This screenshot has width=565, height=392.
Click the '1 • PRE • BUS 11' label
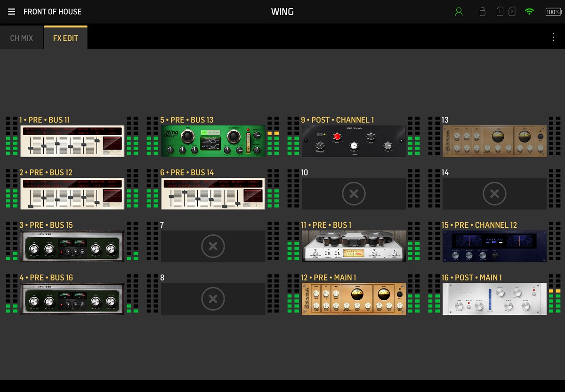tap(45, 120)
